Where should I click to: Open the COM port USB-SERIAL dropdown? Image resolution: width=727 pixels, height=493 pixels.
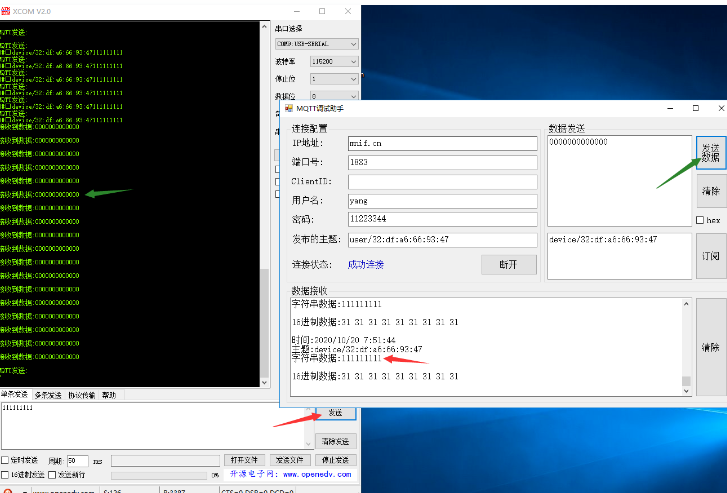tap(317, 44)
